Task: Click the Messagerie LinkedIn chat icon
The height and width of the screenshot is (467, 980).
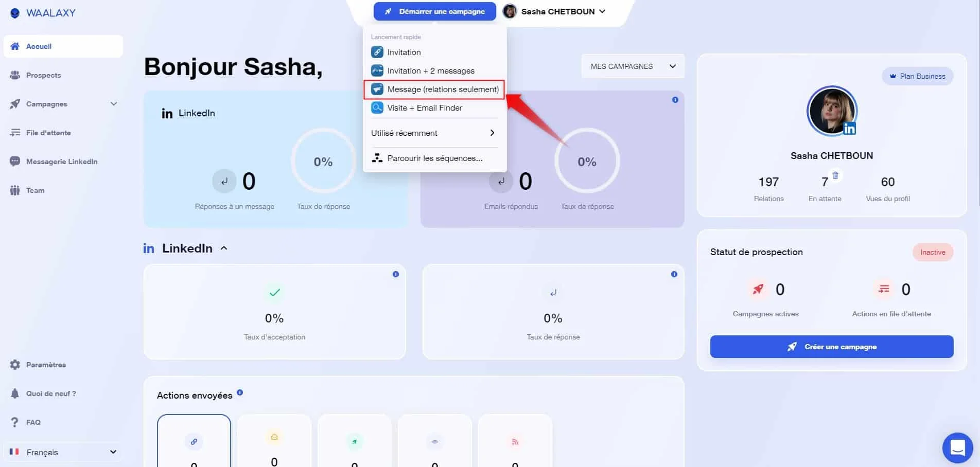Action: pos(15,161)
